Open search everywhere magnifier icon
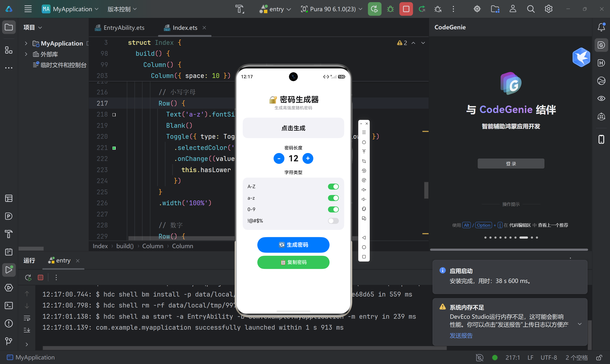 (531, 9)
